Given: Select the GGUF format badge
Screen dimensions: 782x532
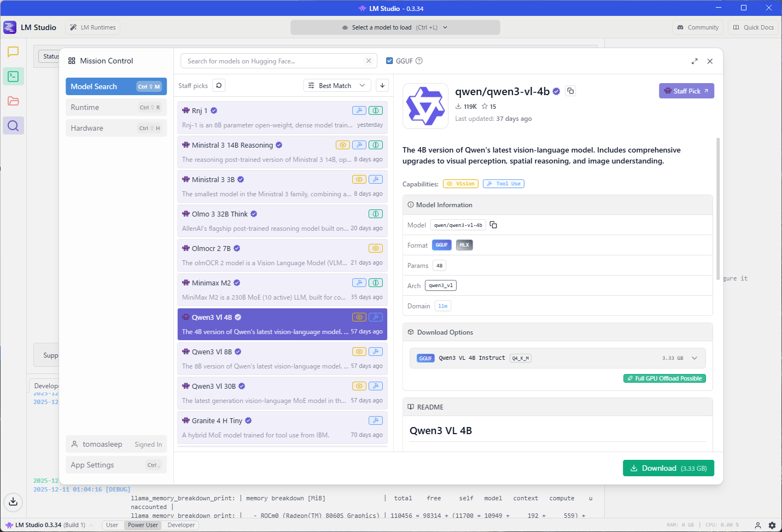Looking at the screenshot, I should point(442,245).
